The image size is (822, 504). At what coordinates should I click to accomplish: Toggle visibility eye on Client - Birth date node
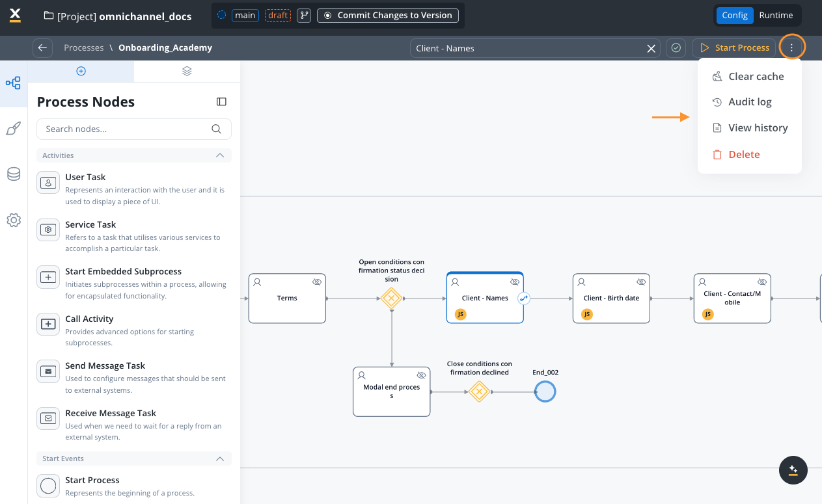point(641,282)
